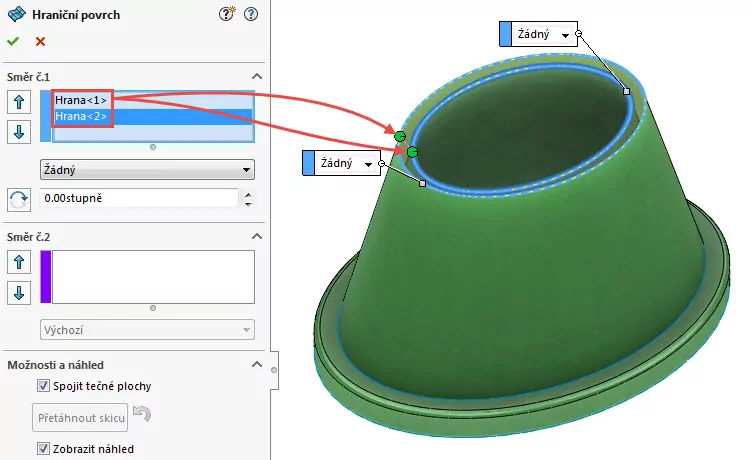Open detailed help icon with star
The width and height of the screenshot is (750, 460).
coord(227,14)
